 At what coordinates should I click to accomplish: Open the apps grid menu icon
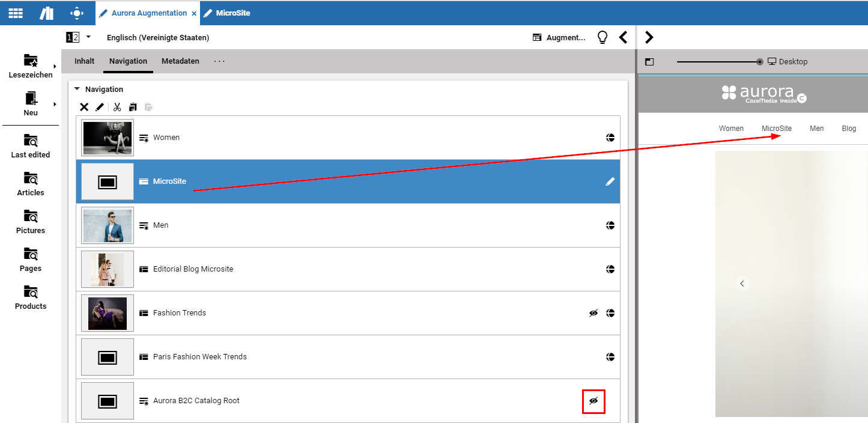(16, 13)
